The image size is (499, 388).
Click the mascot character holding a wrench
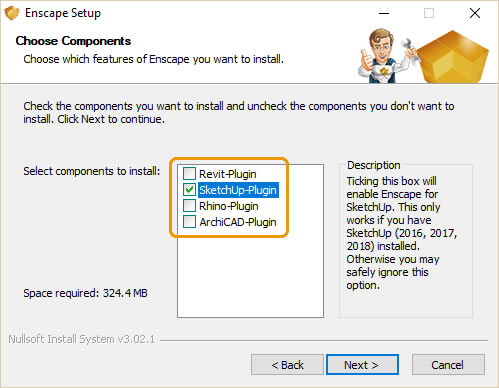[387, 56]
